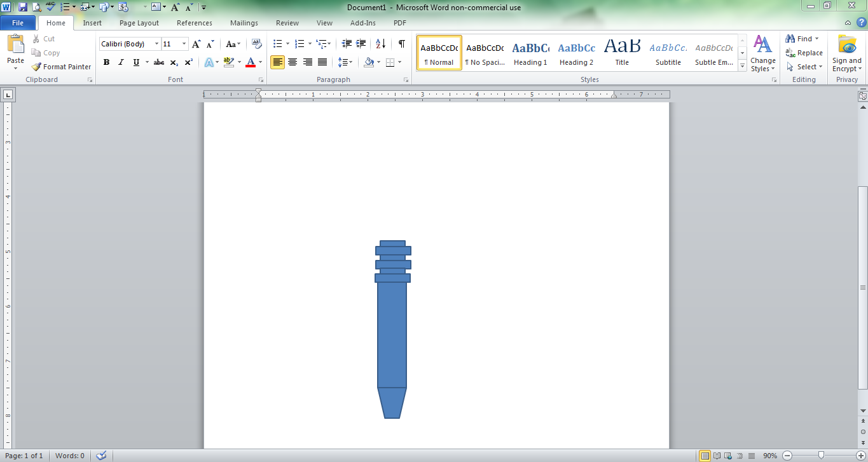Screen dimensions: 868x462
Task: Click the Zoom In plus button
Action: pyautogui.click(x=861, y=456)
